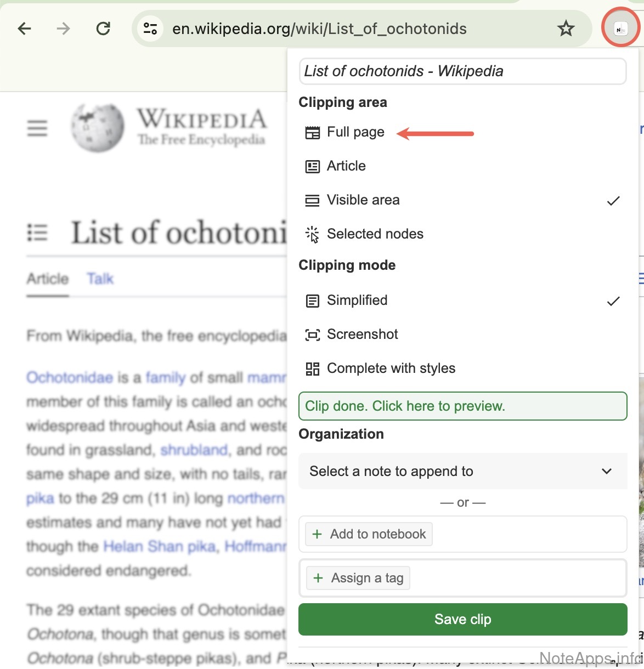Click 'Clip done. Click here to preview.'
Viewport: 644px width, 669px height.
tap(462, 406)
